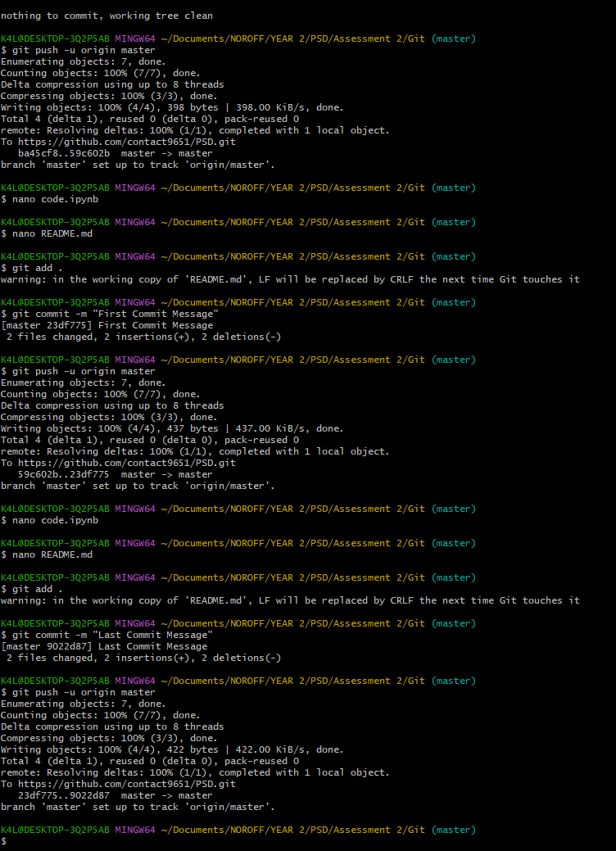
Task: Click the 'Writing objects' line showing 398 bytes
Action: [x=172, y=107]
